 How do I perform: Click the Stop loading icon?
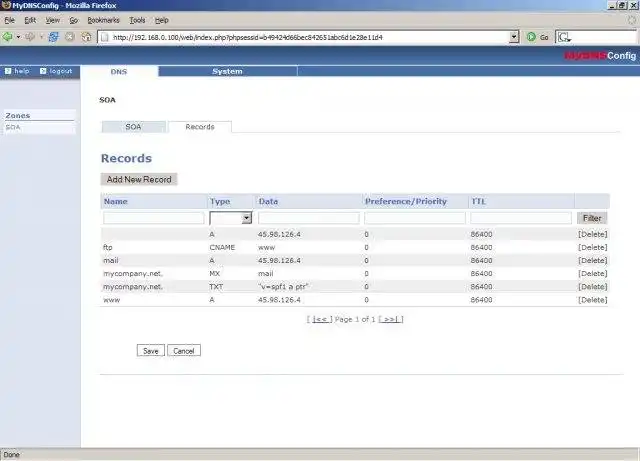coord(70,37)
